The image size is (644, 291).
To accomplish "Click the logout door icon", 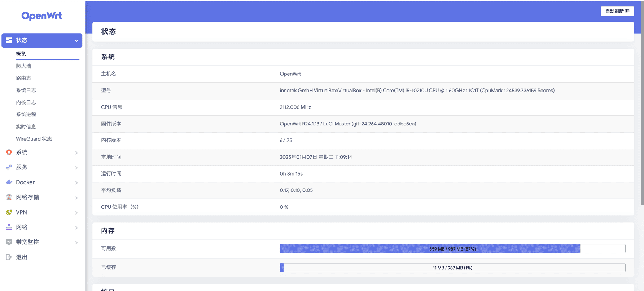I will pos(9,257).
